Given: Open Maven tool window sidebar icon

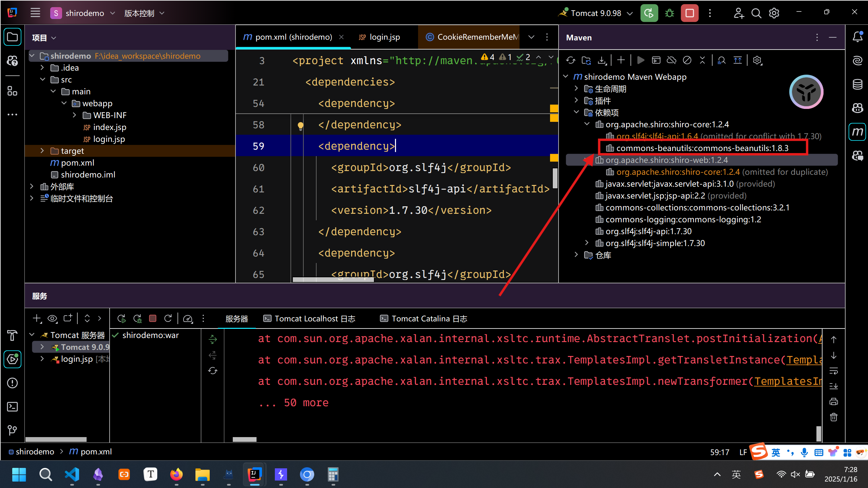Looking at the screenshot, I should [857, 132].
